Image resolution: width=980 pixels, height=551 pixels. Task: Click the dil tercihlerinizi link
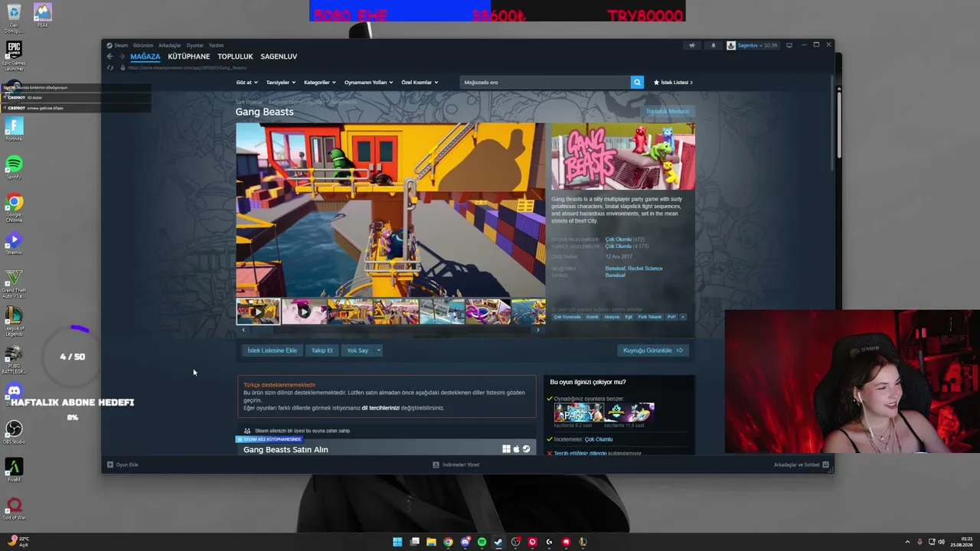381,408
